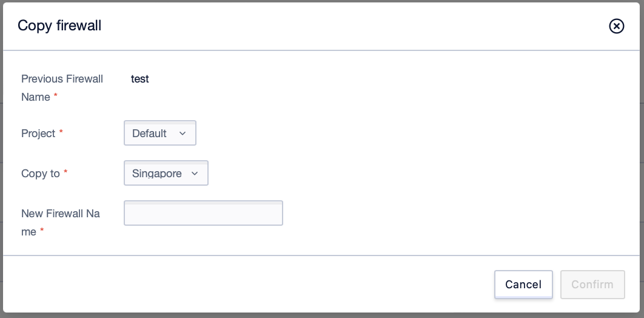This screenshot has width=644, height=318.
Task: Click the Copy to field label
Action: tap(40, 174)
